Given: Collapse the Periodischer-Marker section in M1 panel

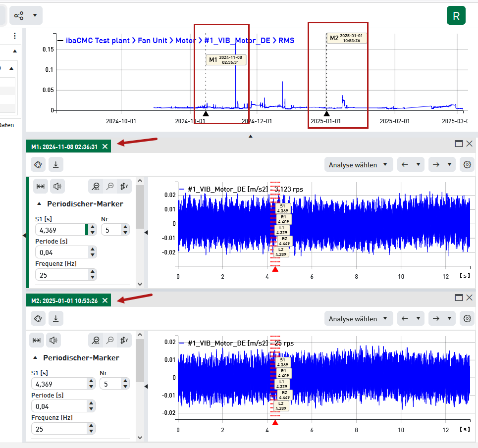Looking at the screenshot, I should click(40, 203).
